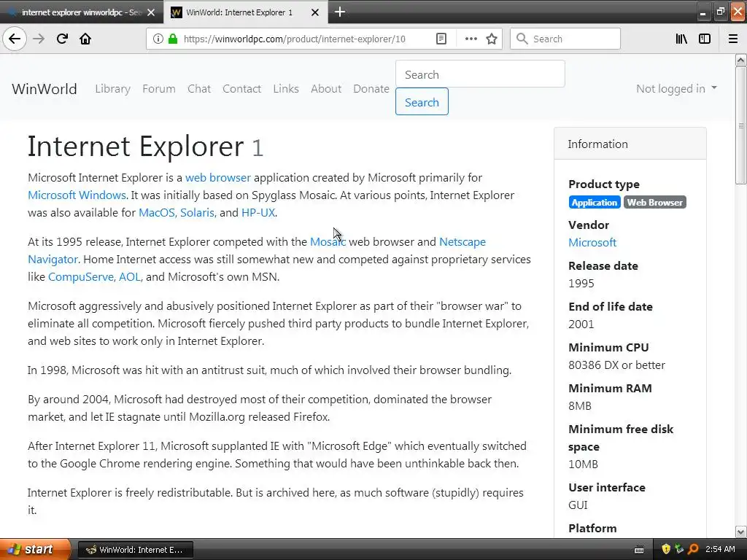747x560 pixels.
Task: Open the Library bookshelf icon
Action: point(681,39)
